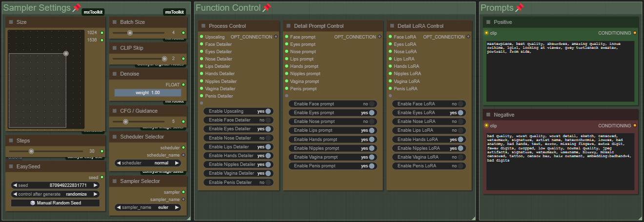This screenshot has height=222, width=644.
Task: Click the next arrow on the scheduler widget
Action: (177, 163)
